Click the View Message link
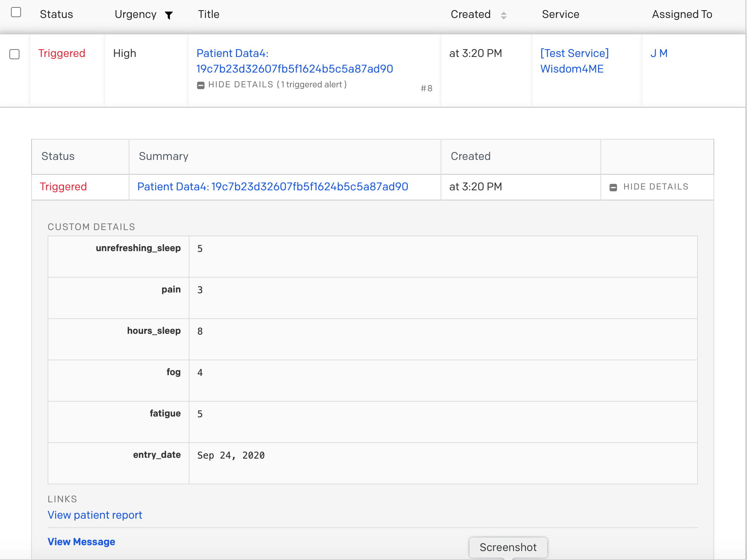 pos(81,542)
